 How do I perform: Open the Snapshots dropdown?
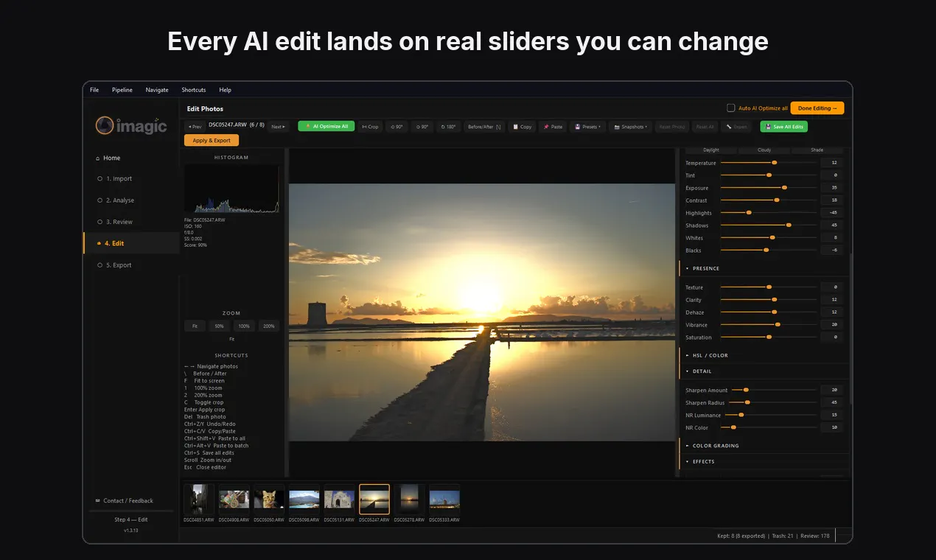(630, 127)
